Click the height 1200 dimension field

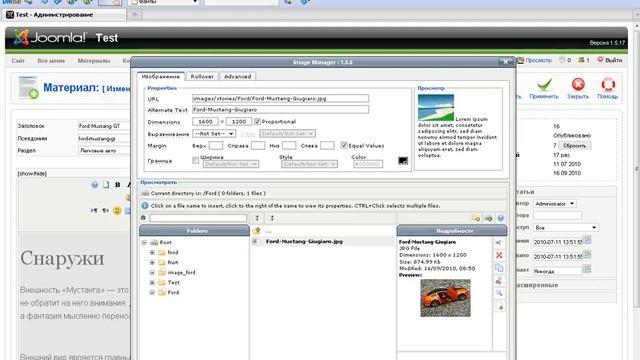tap(239, 122)
